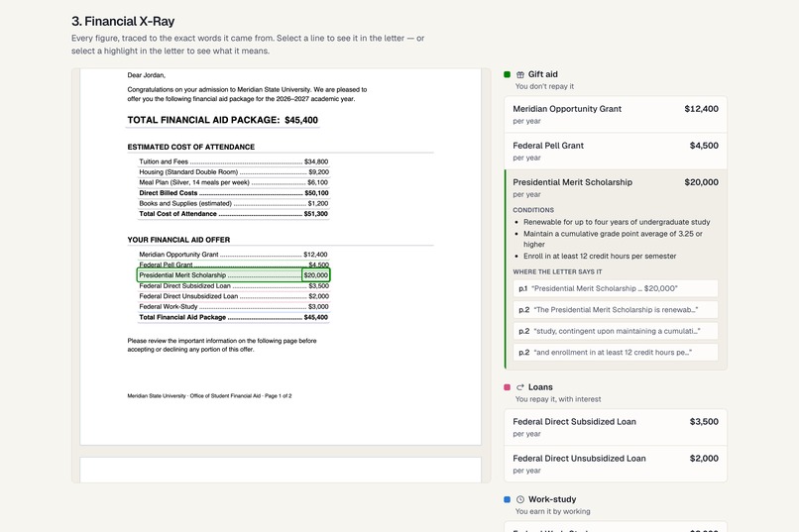Image resolution: width=799 pixels, height=532 pixels.
Task: Click the $12,400 amount in Gift aid
Action: (x=701, y=109)
